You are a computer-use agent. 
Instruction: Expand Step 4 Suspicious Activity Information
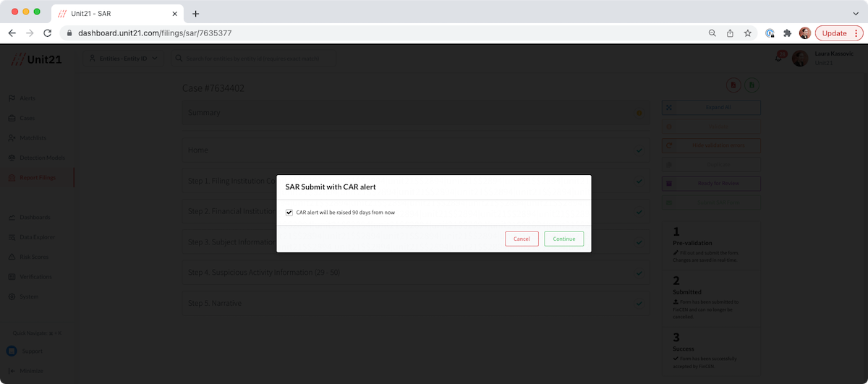coord(415,273)
